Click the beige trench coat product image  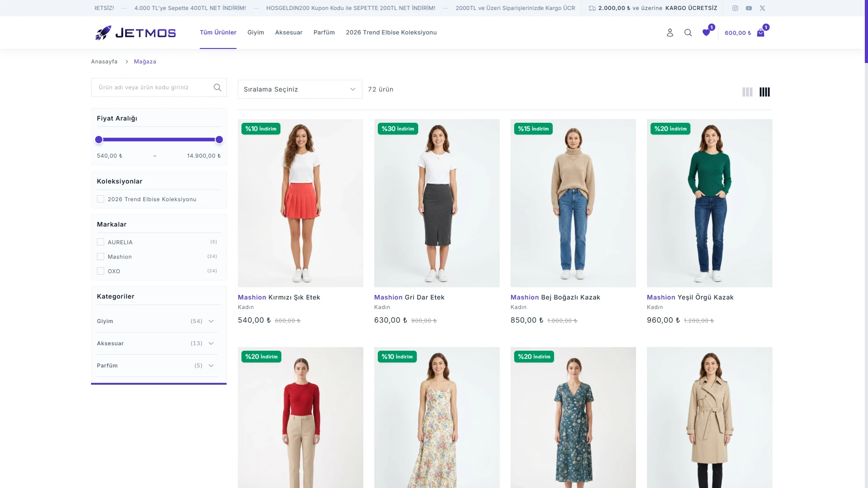[x=709, y=417]
